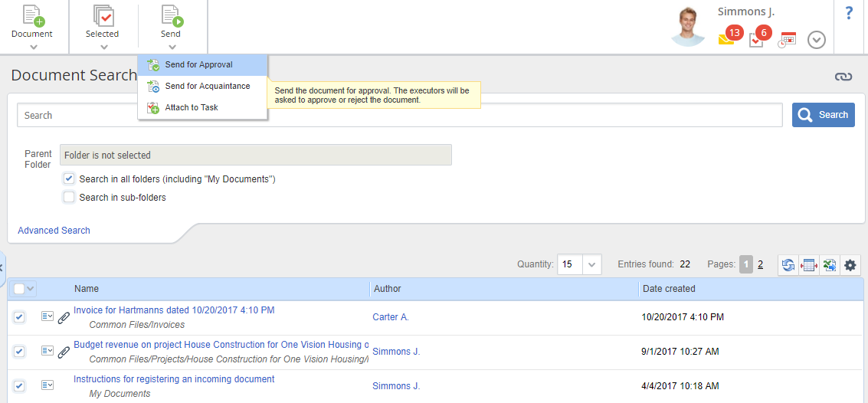Open table settings gear icon
868x403 pixels.
(x=850, y=265)
